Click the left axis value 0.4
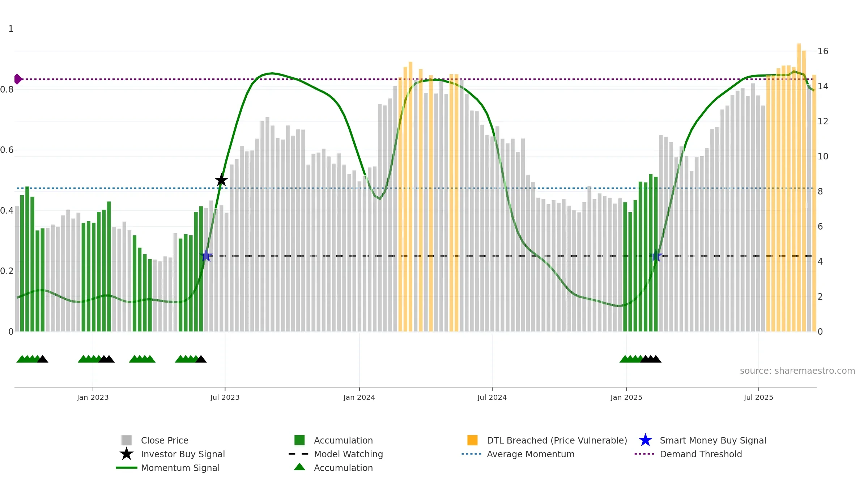Screen dimensions: 868x488 point(7,210)
